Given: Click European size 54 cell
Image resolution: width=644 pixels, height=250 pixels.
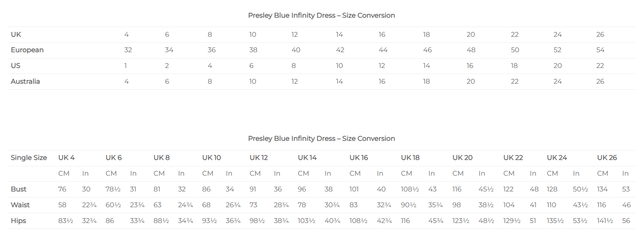Looking at the screenshot, I should coord(600,50).
